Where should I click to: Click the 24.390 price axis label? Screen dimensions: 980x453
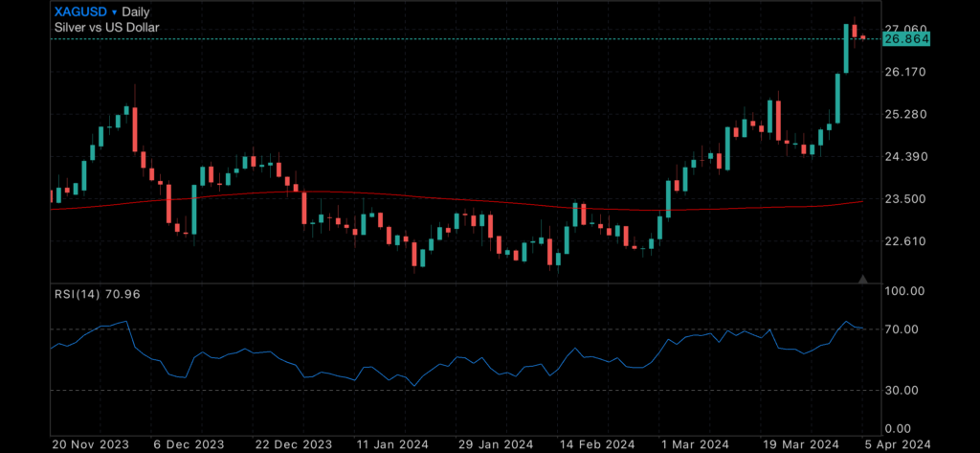[x=905, y=156]
